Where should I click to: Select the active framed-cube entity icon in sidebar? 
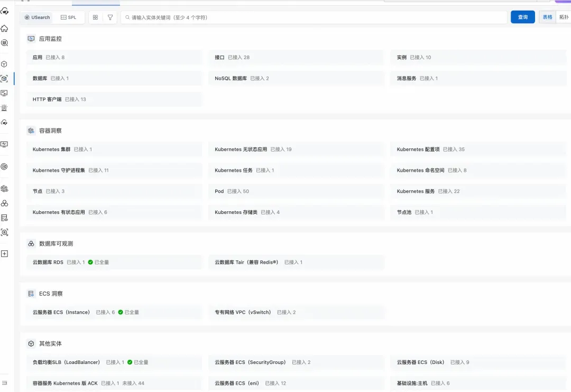(4, 79)
